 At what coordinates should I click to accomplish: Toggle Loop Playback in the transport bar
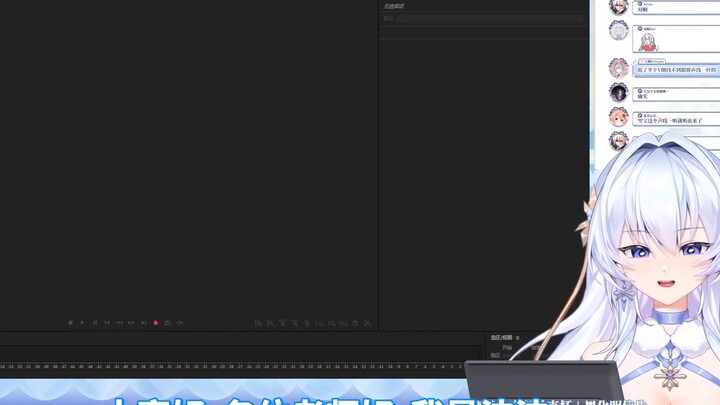point(168,323)
